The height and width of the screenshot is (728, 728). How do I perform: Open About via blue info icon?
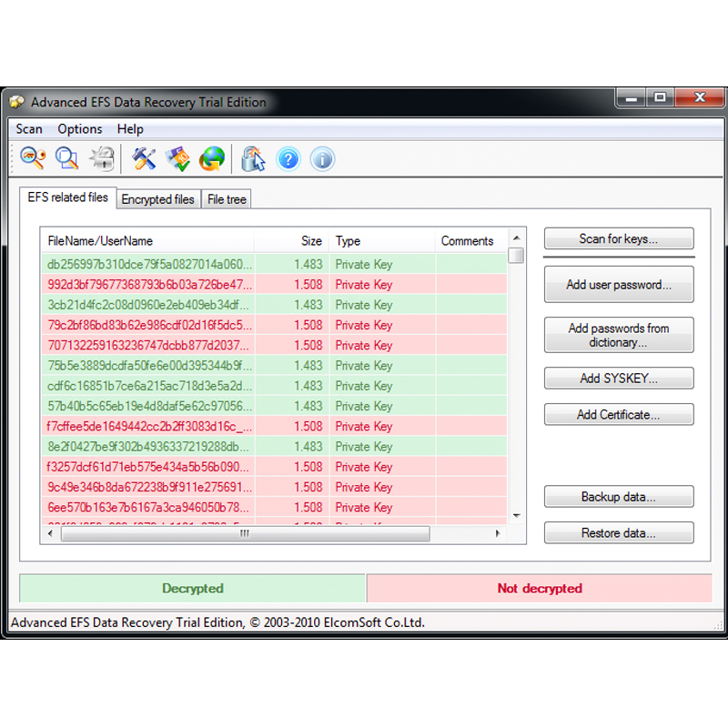[322, 159]
